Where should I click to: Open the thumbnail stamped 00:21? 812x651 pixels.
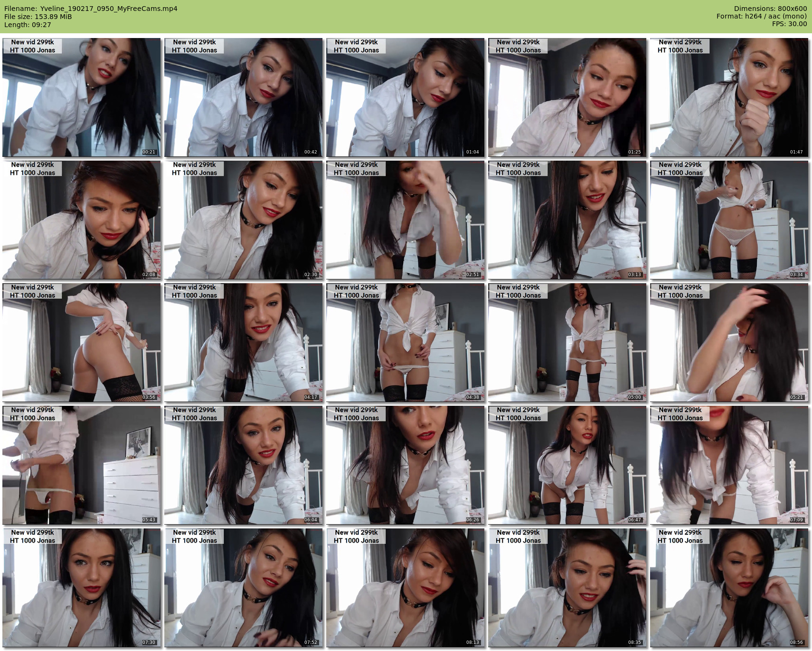82,97
